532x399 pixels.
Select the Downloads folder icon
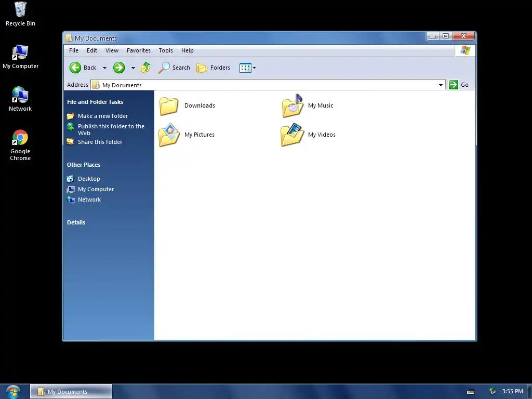coord(169,105)
